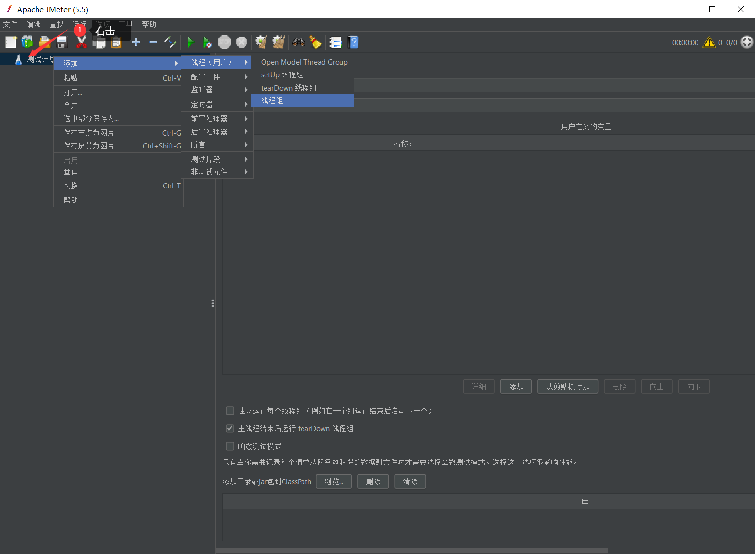Open the 文件 menu
Image resolution: width=756 pixels, height=554 pixels.
[10, 24]
